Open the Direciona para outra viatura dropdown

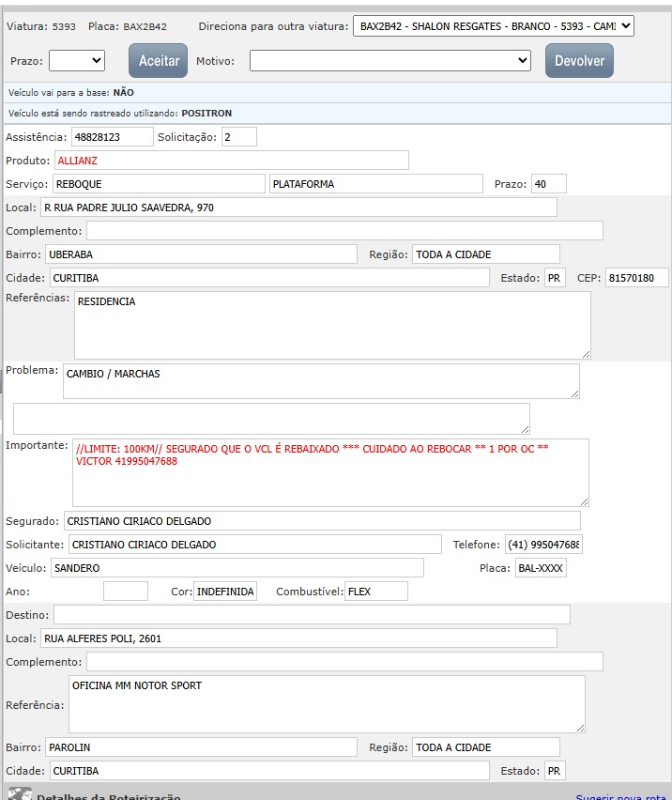(x=494, y=26)
